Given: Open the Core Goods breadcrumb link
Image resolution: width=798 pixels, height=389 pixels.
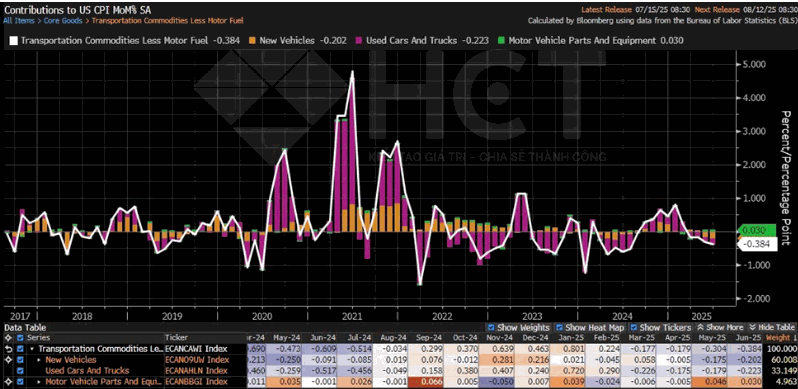Looking at the screenshot, I should tap(62, 21).
